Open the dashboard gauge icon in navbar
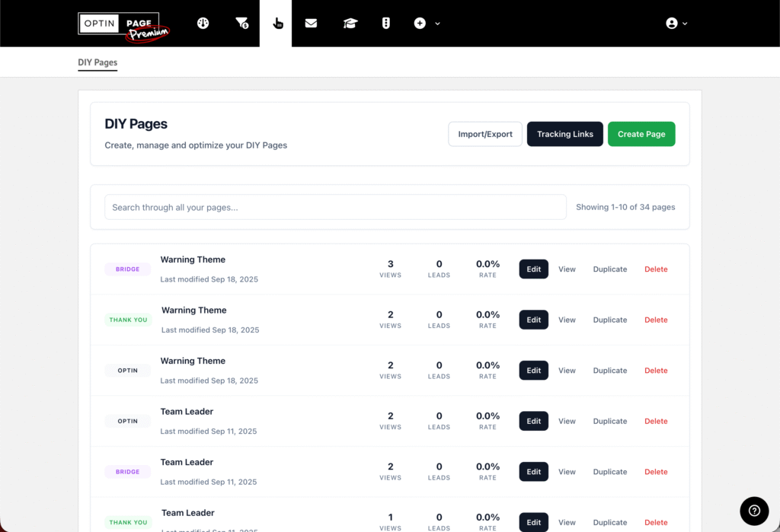Image resolution: width=780 pixels, height=532 pixels. [203, 24]
